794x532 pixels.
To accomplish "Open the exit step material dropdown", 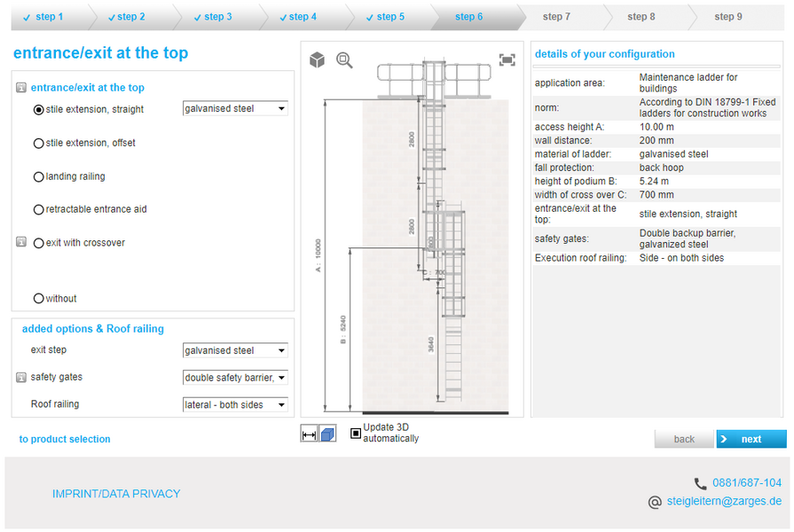I will click(235, 350).
